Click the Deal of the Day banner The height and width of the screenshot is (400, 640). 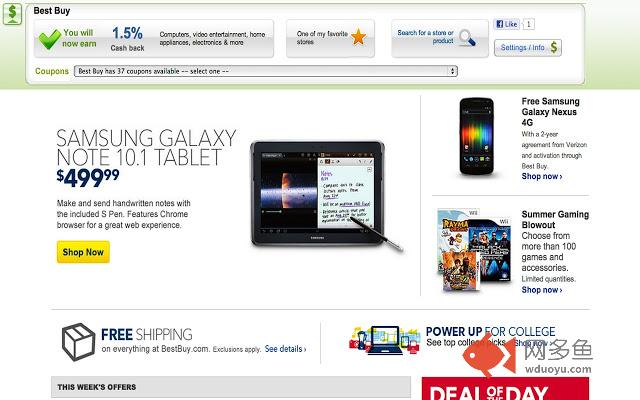505,389
